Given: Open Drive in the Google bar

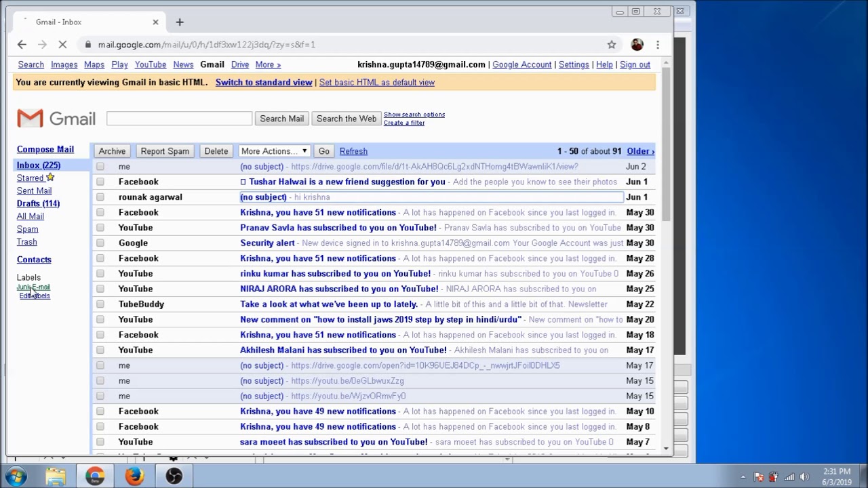Looking at the screenshot, I should [x=240, y=64].
